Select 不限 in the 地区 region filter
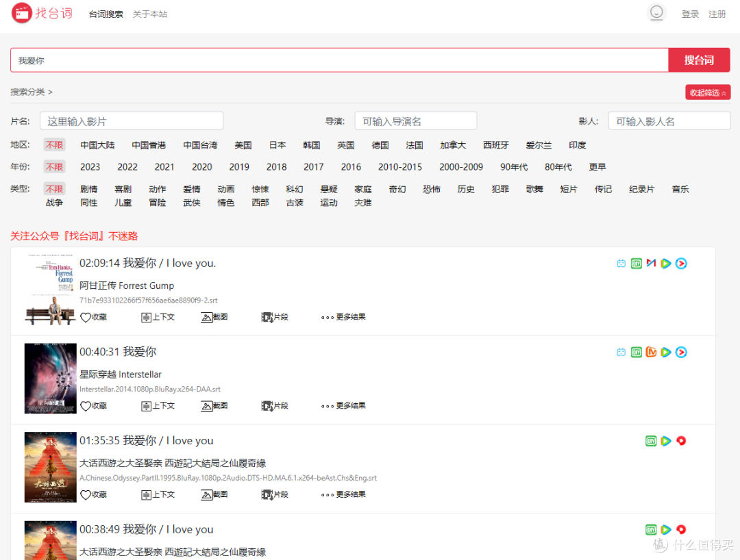This screenshot has width=740, height=560. 54,144
